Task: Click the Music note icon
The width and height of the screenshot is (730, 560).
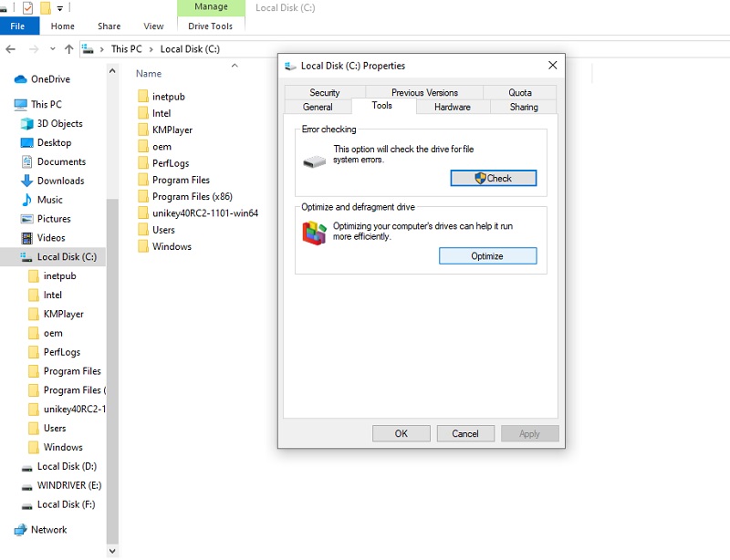Action: pyautogui.click(x=27, y=200)
